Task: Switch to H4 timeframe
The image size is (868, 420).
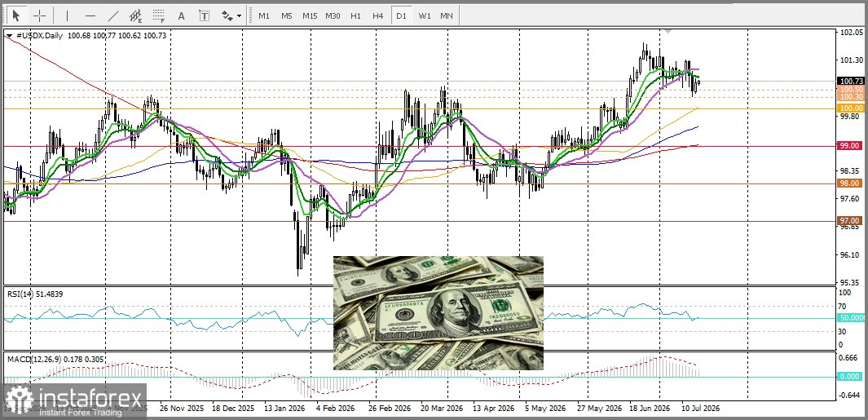Action: [378, 16]
